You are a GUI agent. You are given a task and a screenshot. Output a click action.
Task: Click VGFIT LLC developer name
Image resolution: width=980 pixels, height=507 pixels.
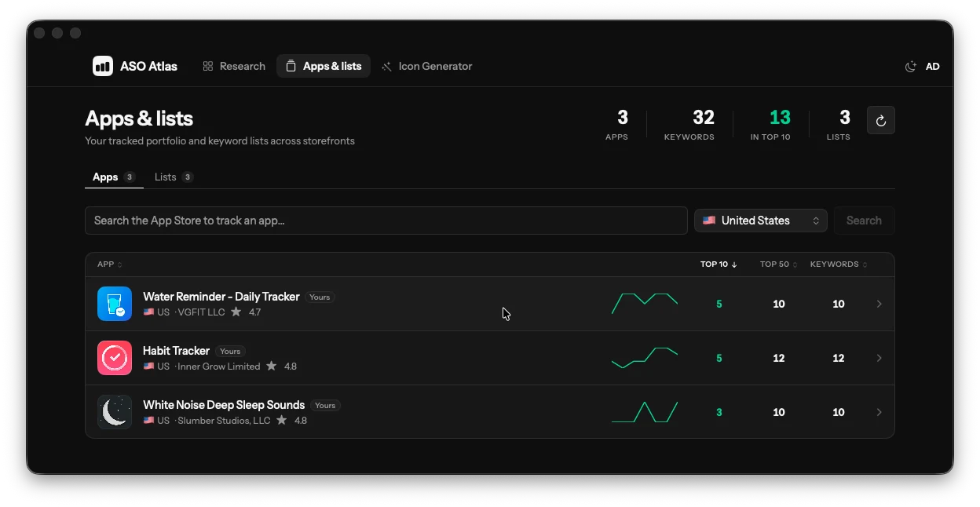[201, 312]
